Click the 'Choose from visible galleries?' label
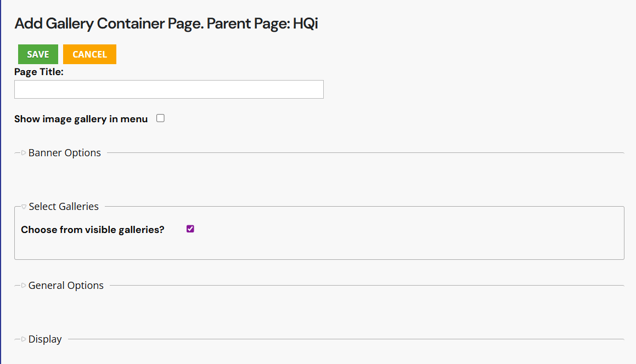Screen dimensions: 636x364 pyautogui.click(x=93, y=230)
